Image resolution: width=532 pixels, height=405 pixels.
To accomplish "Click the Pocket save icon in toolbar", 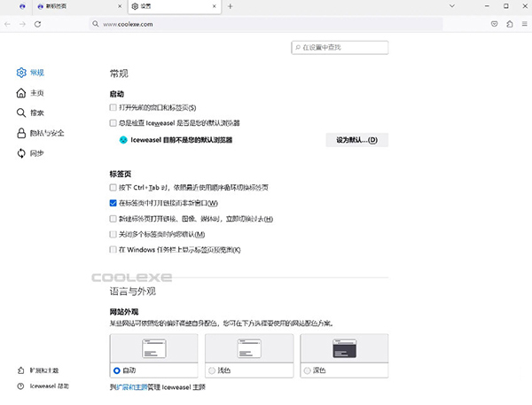I will (x=493, y=25).
